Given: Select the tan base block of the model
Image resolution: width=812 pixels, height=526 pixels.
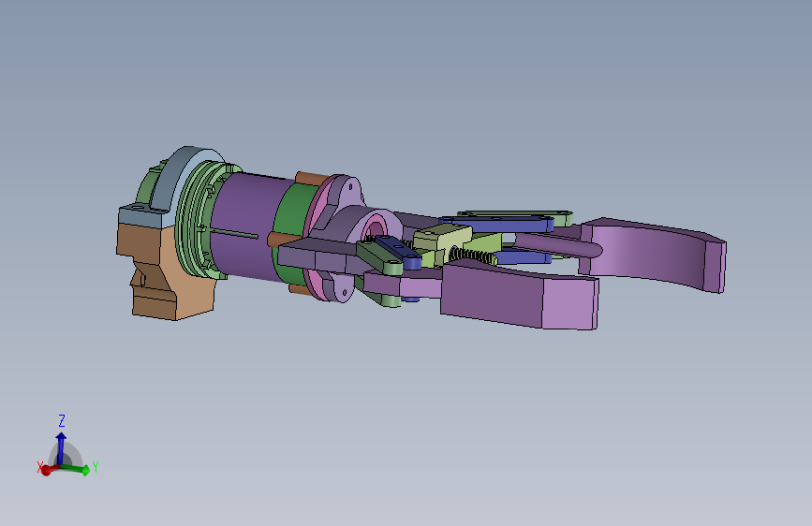Looking at the screenshot, I should point(165,270).
